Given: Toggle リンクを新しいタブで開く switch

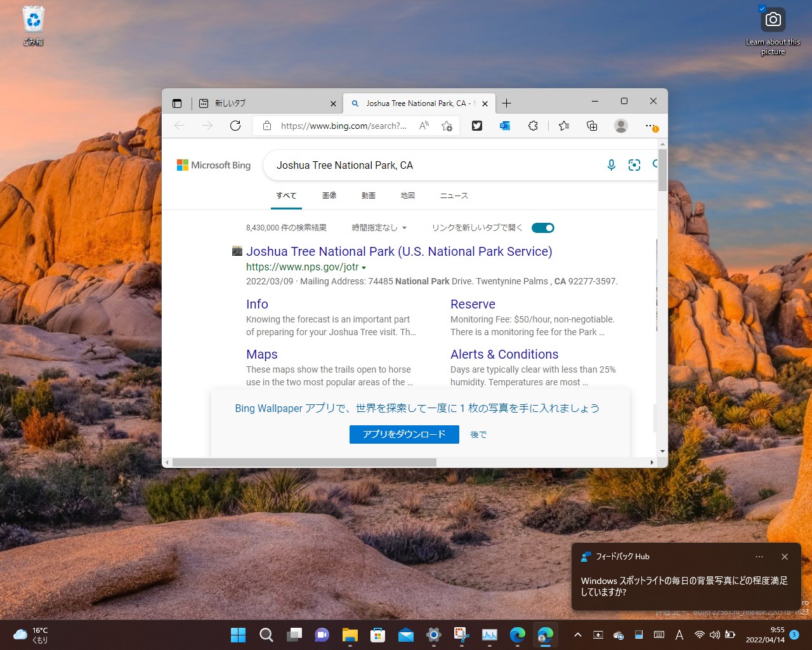Looking at the screenshot, I should point(542,227).
